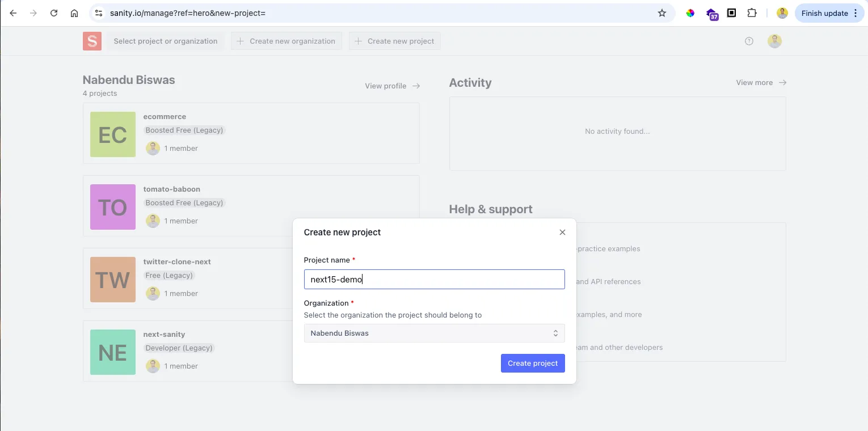This screenshot has height=431, width=868.
Task: Click the member avatar in twitter-clone-next card
Action: click(x=153, y=293)
